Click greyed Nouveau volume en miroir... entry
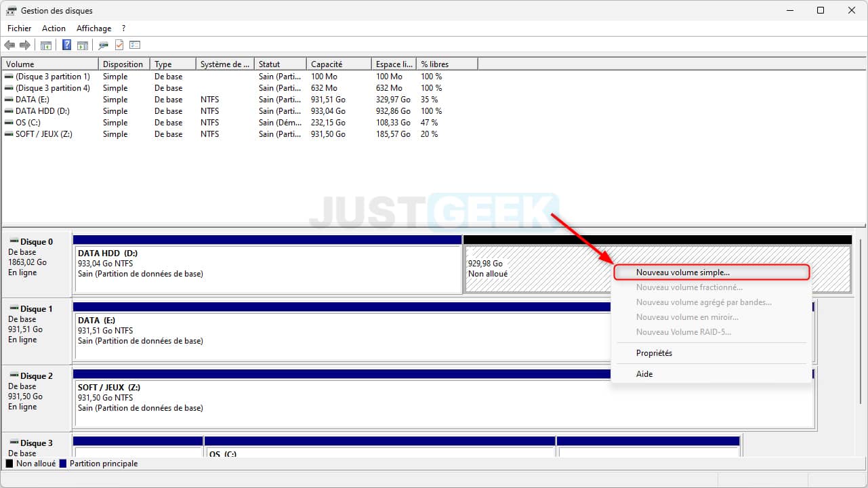Image resolution: width=868 pixels, height=488 pixels. (711, 317)
